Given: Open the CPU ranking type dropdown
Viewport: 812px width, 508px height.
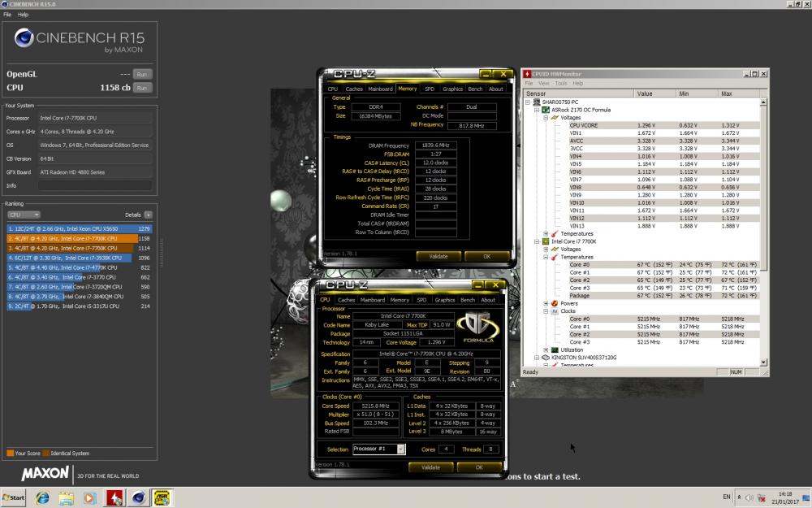Looking at the screenshot, I should click(24, 215).
